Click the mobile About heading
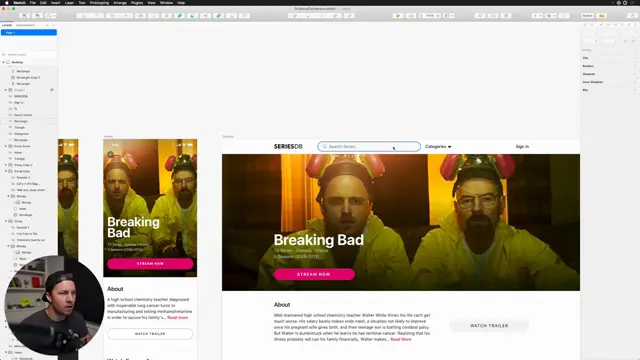Screen dimensions: 640x360 (115, 289)
